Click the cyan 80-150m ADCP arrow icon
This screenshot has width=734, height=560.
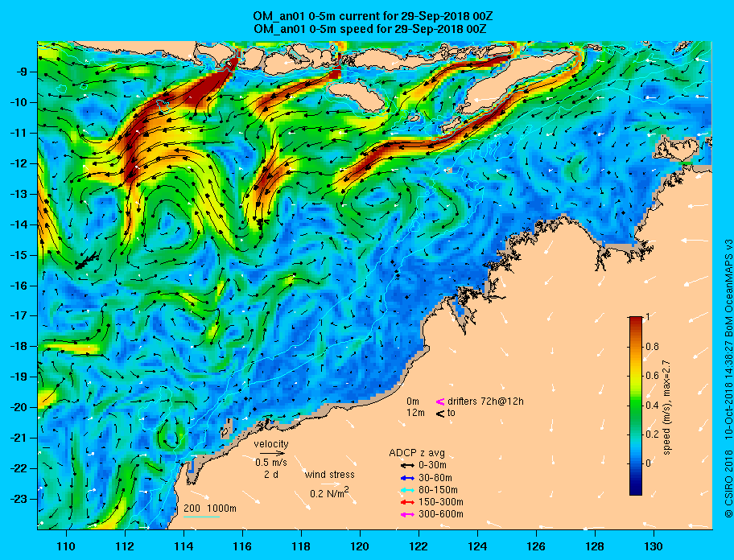(407, 490)
